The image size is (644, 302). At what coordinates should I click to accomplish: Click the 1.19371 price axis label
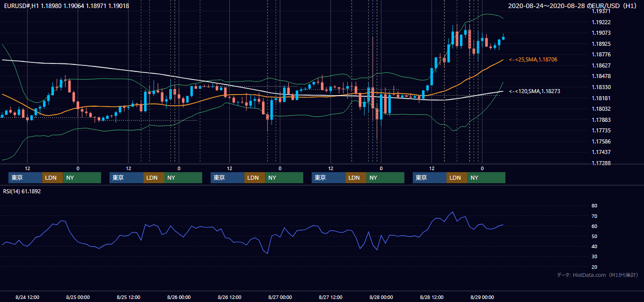tap(602, 12)
